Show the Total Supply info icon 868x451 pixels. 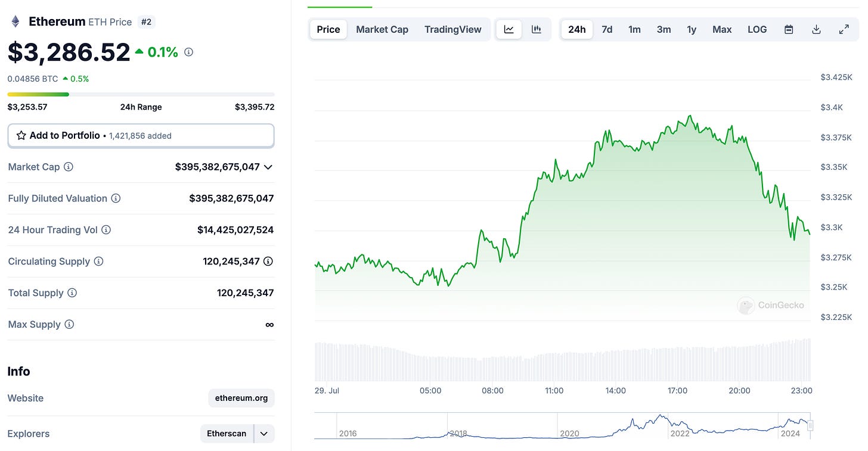(72, 293)
